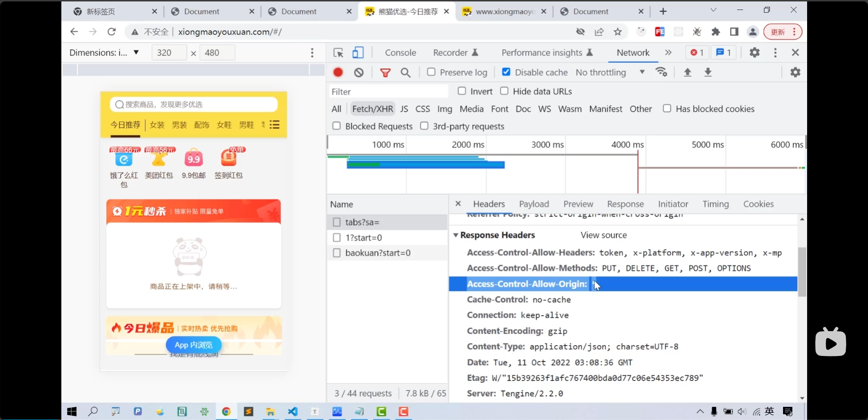Open the Console panel tab

400,53
